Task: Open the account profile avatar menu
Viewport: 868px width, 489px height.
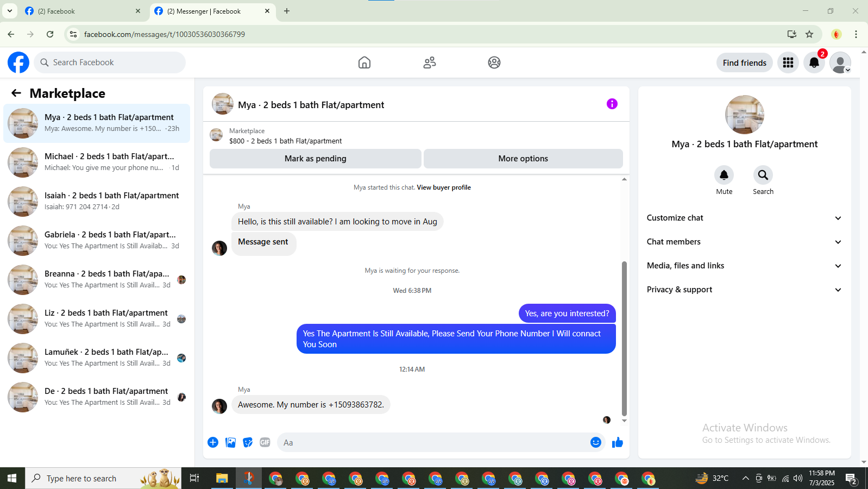Action: (x=840, y=62)
